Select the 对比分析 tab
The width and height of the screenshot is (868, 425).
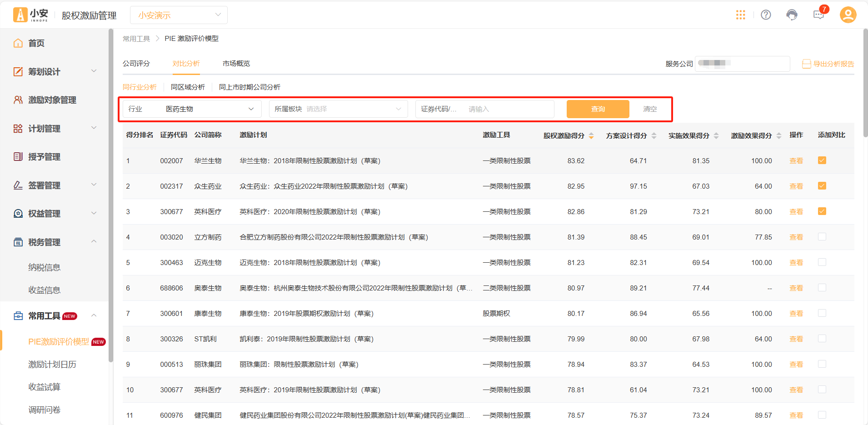click(x=186, y=64)
